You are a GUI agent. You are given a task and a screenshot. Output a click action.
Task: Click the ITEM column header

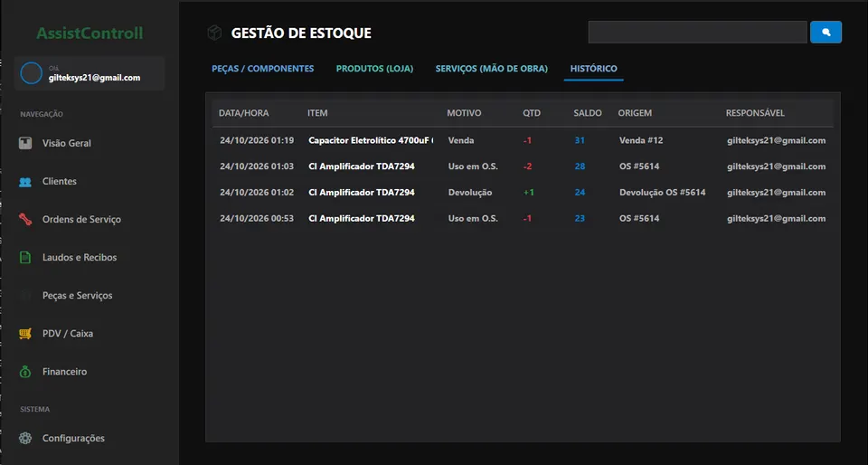317,113
